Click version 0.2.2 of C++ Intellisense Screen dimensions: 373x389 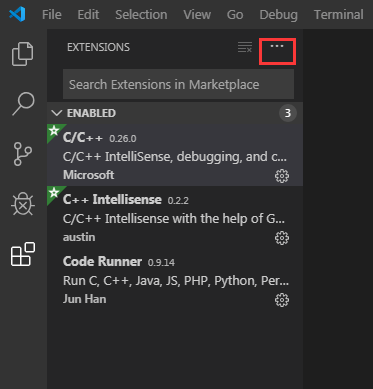click(178, 201)
